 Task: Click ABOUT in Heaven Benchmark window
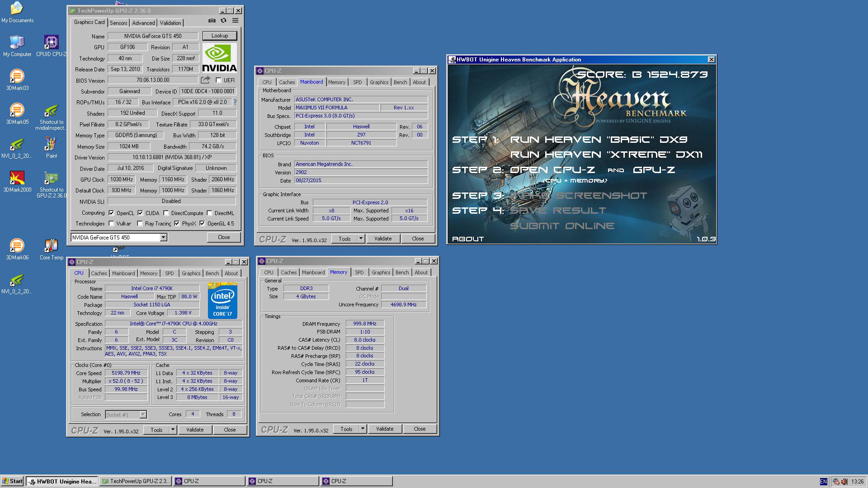pos(468,239)
